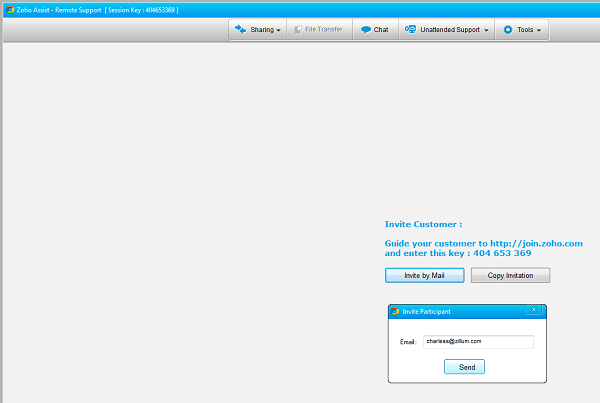Click the session key 404 653 369 text

click(x=502, y=253)
